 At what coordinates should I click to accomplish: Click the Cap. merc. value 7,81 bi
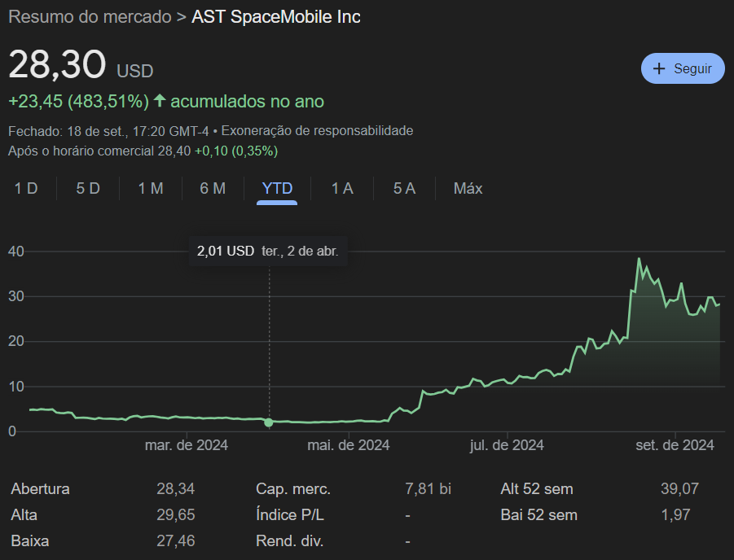(428, 489)
